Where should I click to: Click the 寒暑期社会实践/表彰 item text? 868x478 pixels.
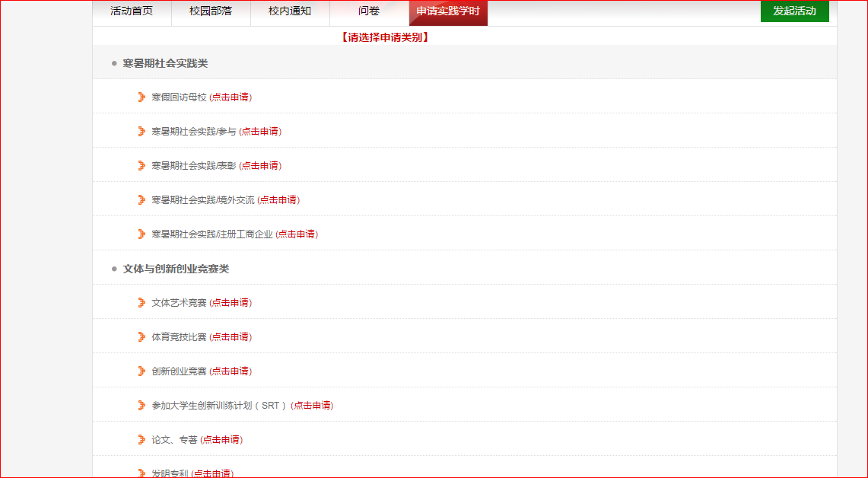194,166
